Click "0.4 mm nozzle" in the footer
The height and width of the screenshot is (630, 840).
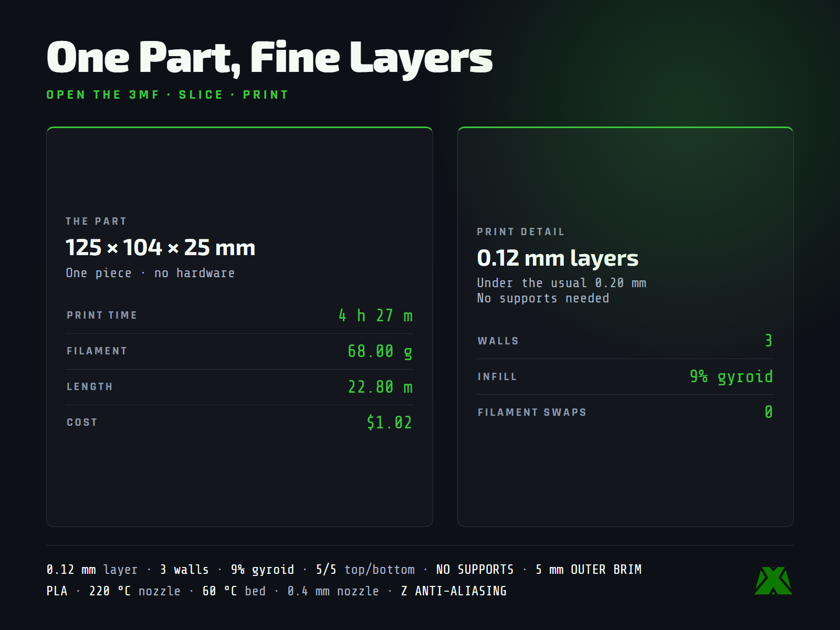(333, 591)
